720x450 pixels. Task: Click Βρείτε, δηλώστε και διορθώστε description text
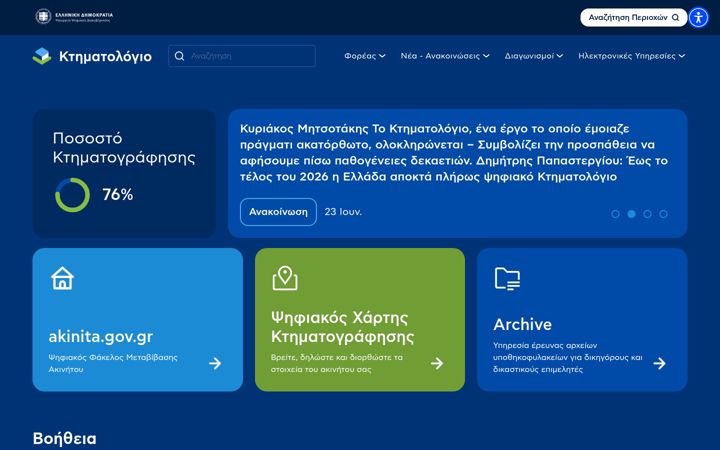click(337, 363)
